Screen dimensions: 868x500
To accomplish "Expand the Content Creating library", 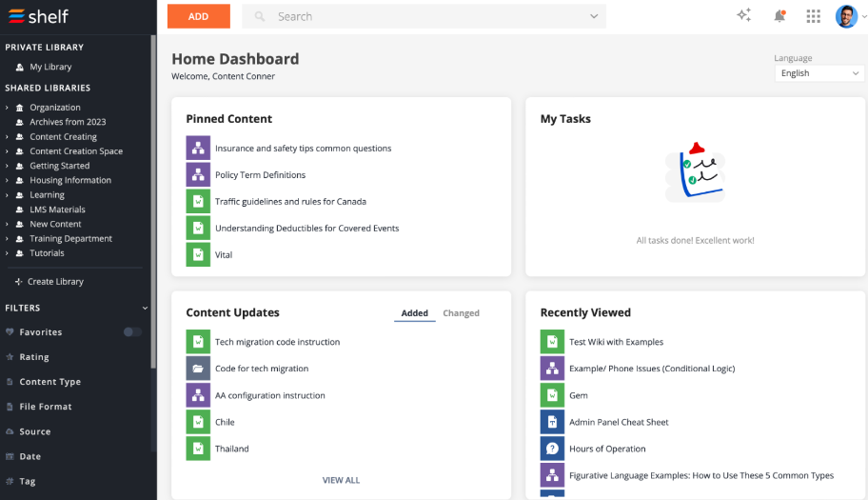I will pos(7,136).
